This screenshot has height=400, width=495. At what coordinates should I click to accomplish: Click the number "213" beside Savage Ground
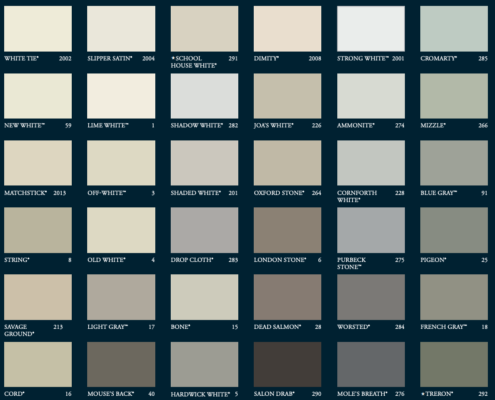pos(58,327)
